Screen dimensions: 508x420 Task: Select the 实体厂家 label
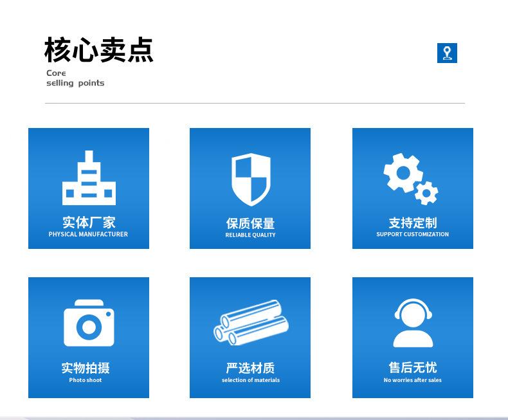(89, 223)
